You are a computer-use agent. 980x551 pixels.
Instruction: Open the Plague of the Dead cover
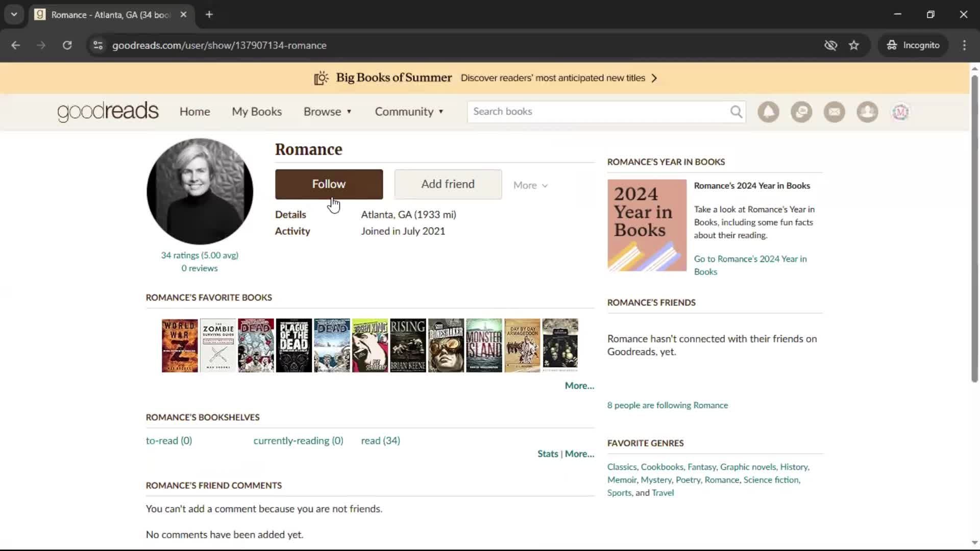[294, 345]
